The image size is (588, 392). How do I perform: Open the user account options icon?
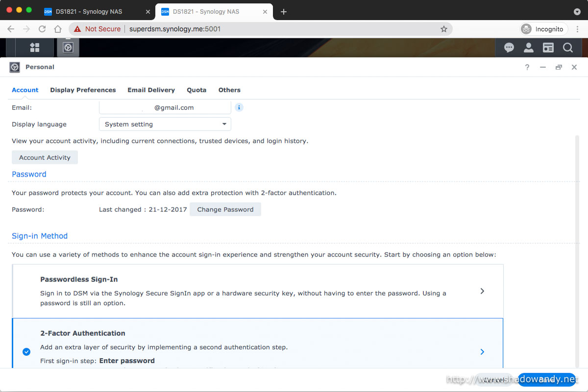pyautogui.click(x=529, y=48)
